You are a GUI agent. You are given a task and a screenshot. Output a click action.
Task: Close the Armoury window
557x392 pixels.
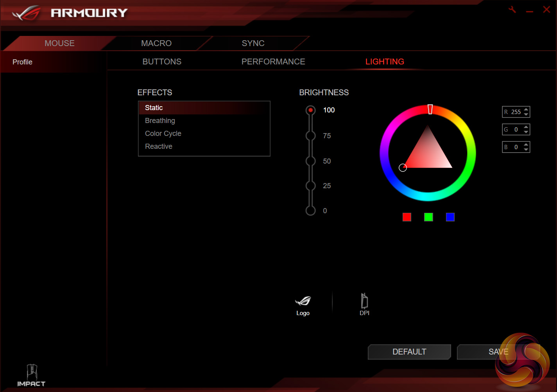546,9
